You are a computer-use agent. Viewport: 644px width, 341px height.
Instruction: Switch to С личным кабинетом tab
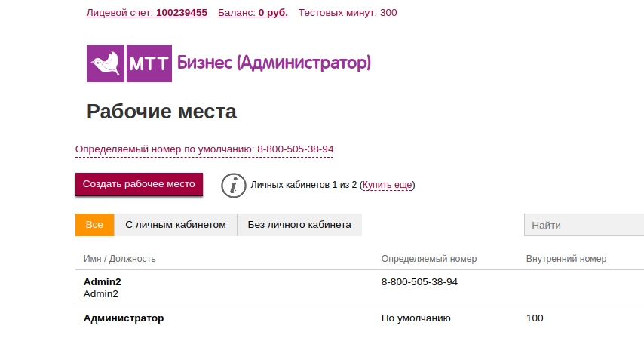click(x=175, y=225)
